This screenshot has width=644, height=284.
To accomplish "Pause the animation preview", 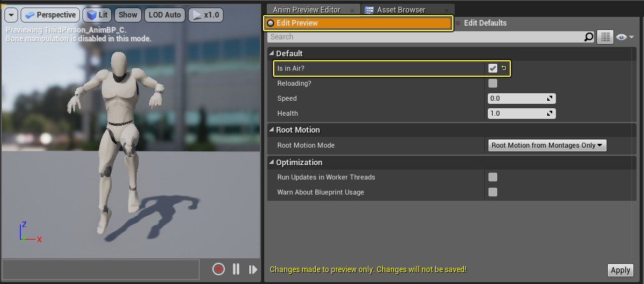I will [236, 270].
